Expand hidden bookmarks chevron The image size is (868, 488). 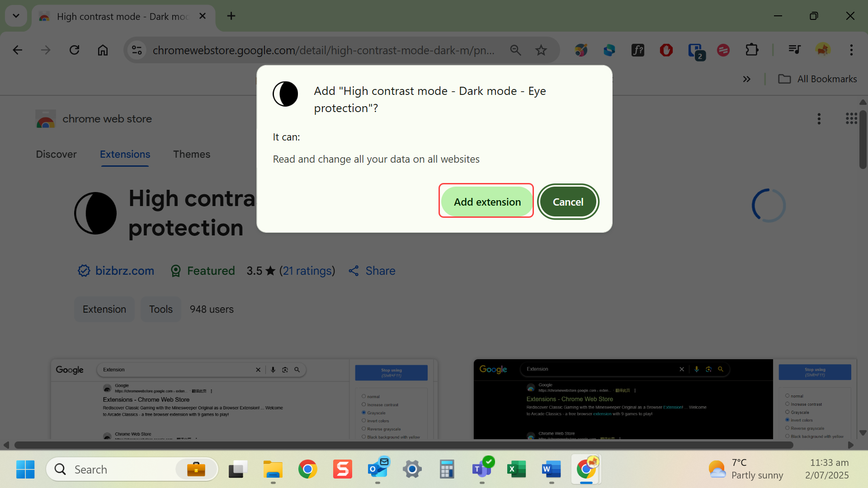click(x=747, y=79)
